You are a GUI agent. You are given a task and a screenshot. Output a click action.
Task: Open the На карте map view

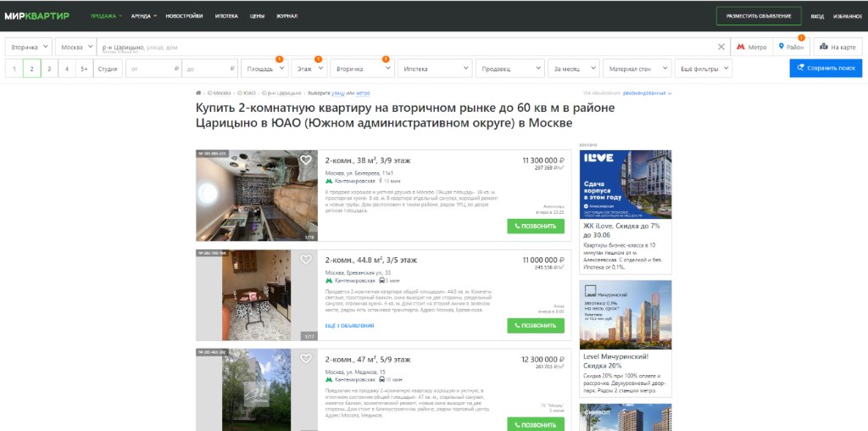(837, 48)
